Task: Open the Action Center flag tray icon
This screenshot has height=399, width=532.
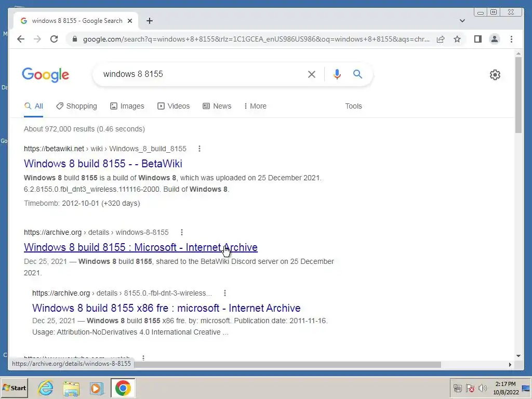Action: [x=470, y=388]
